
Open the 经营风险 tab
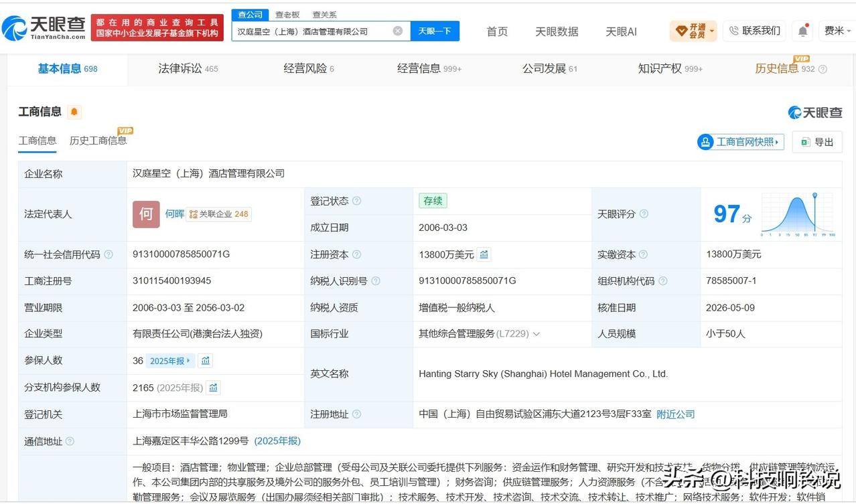pyautogui.click(x=309, y=68)
